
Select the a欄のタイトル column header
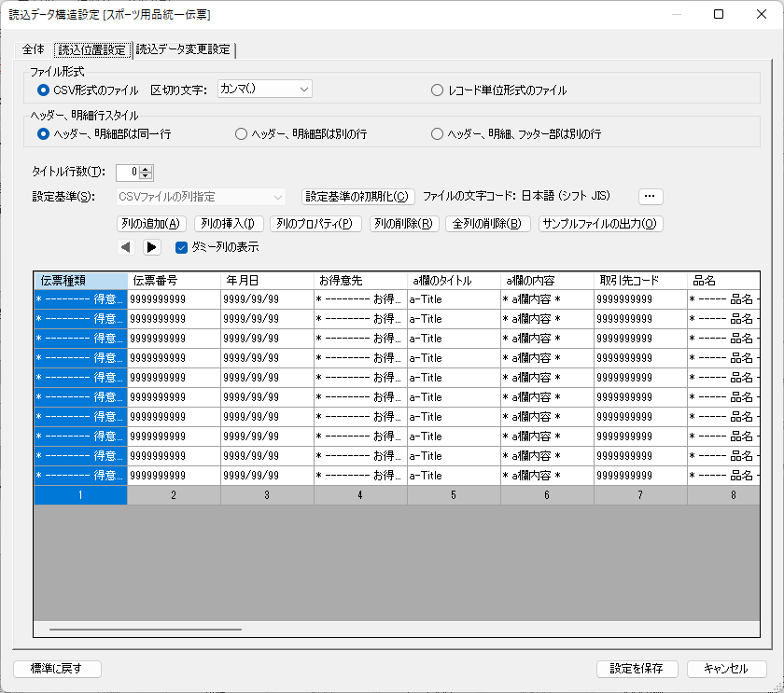point(454,281)
